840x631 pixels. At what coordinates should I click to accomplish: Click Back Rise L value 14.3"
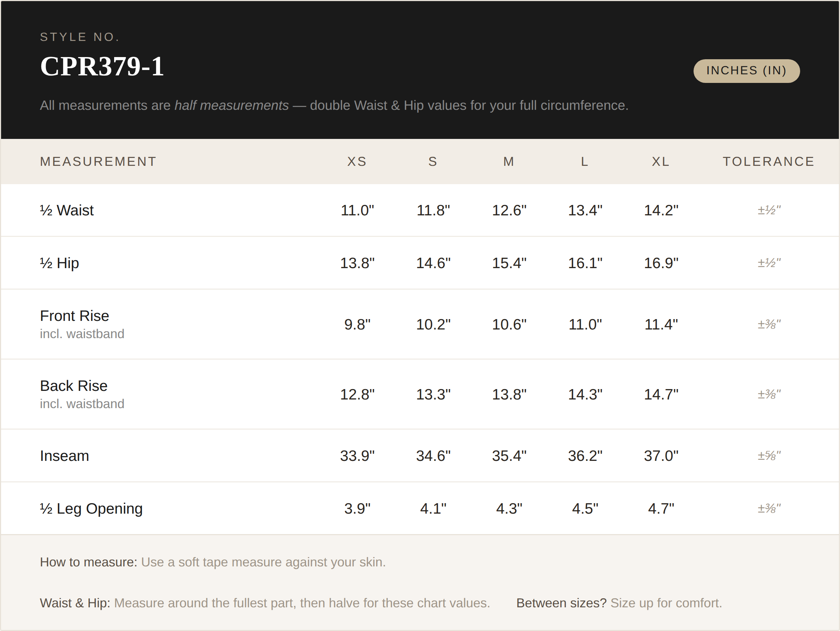(585, 394)
